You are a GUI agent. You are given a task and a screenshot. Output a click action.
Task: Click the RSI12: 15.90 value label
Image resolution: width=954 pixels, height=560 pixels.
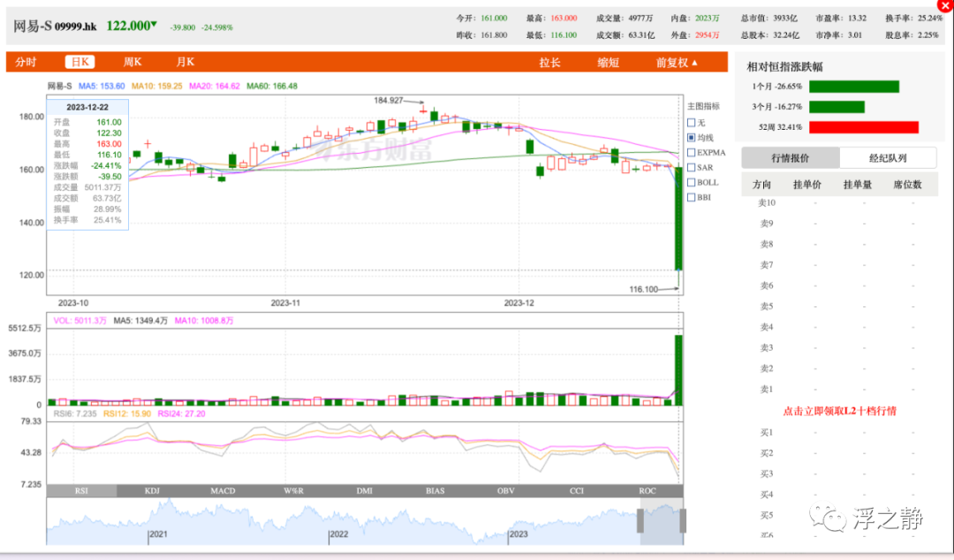(x=127, y=414)
